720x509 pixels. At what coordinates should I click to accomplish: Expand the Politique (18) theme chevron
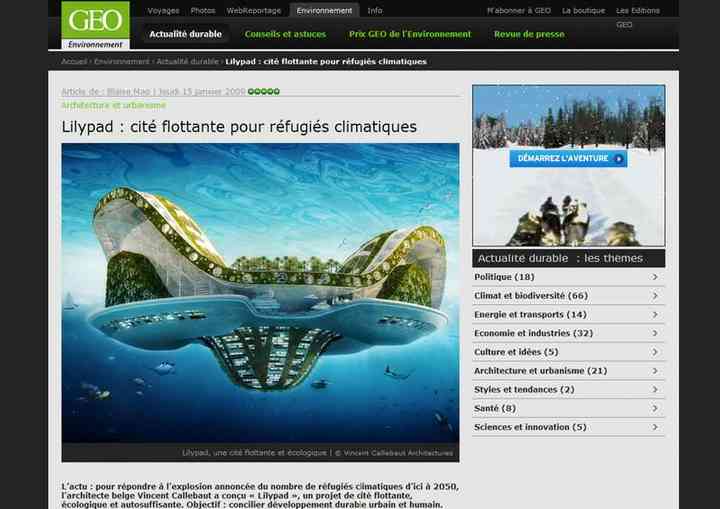[x=655, y=277]
